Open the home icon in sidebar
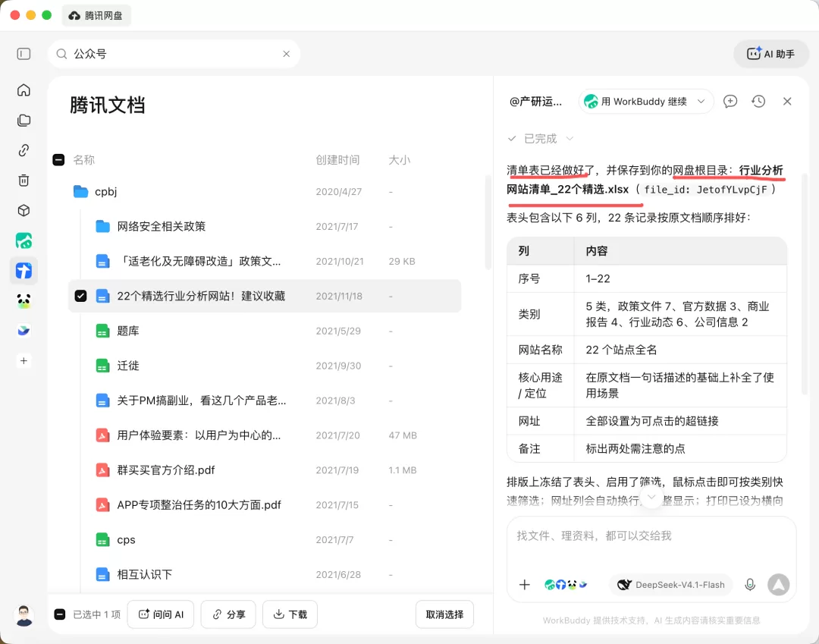Viewport: 819px width, 644px height. click(24, 90)
